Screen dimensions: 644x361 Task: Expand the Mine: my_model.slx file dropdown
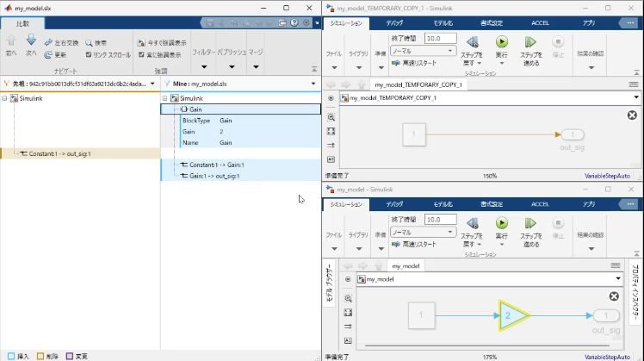(315, 84)
